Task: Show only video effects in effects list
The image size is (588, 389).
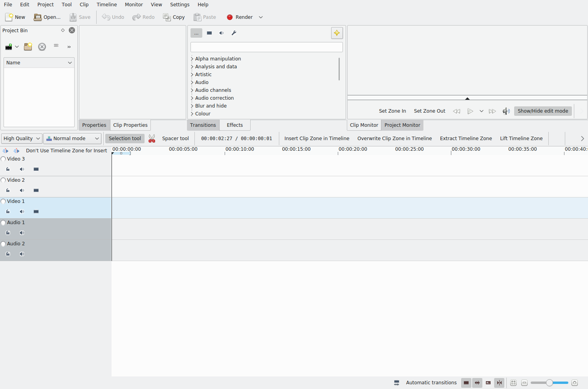Action: (209, 33)
